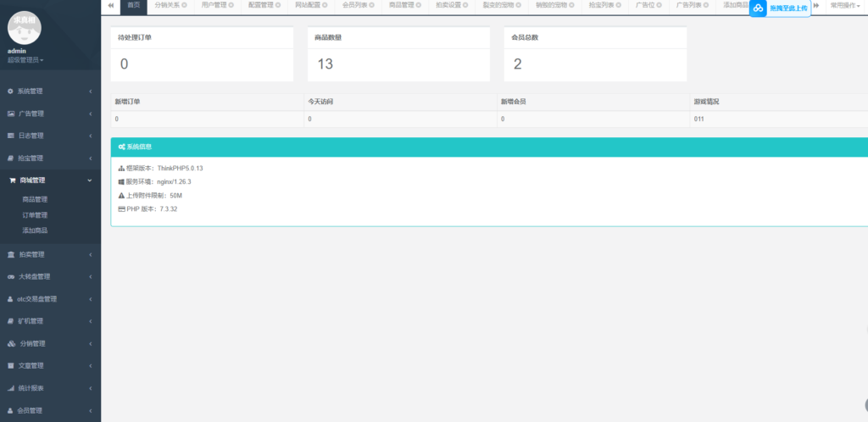Click the 统计报表 chart icon

[x=11, y=388]
